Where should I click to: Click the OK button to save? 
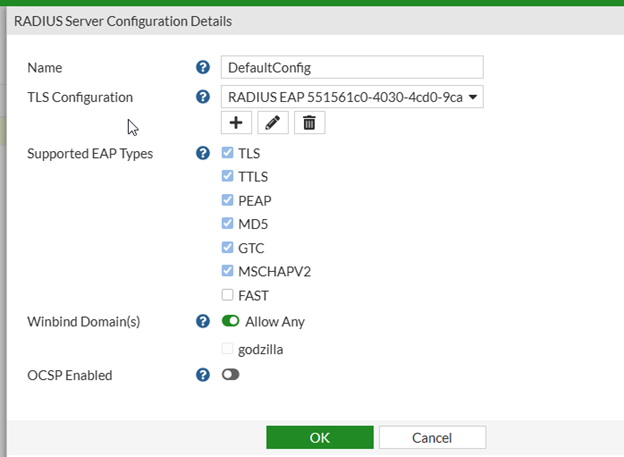(319, 437)
